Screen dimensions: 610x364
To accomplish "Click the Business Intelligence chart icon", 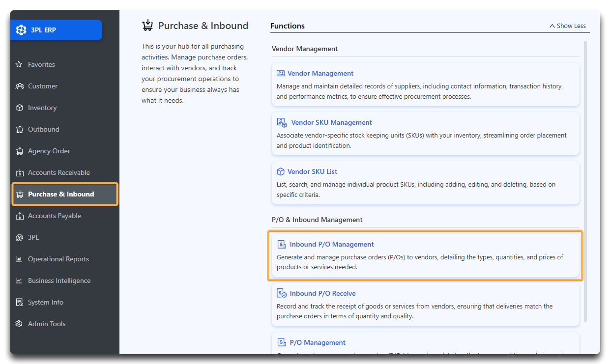I will [x=19, y=280].
